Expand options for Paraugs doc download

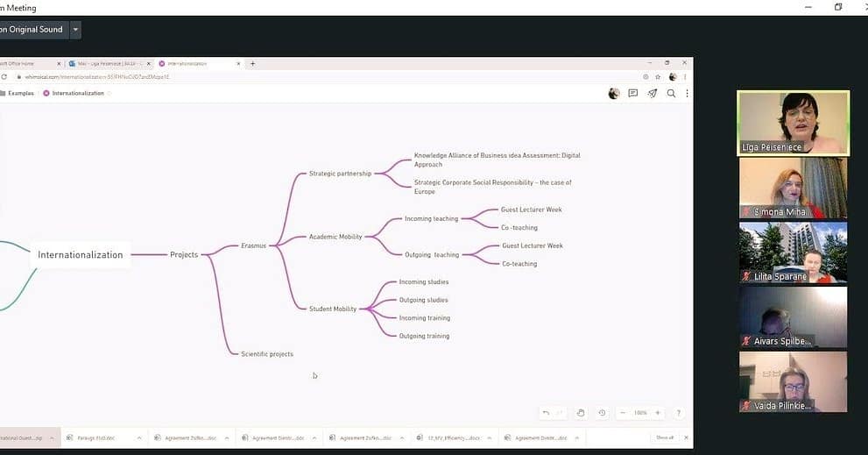click(139, 437)
